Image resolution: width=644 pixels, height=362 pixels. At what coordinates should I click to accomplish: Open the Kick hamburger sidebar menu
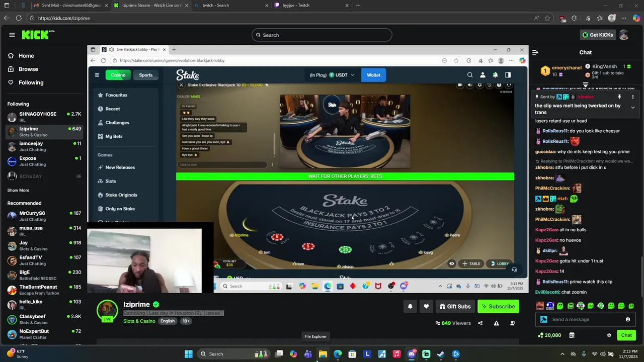click(x=12, y=35)
